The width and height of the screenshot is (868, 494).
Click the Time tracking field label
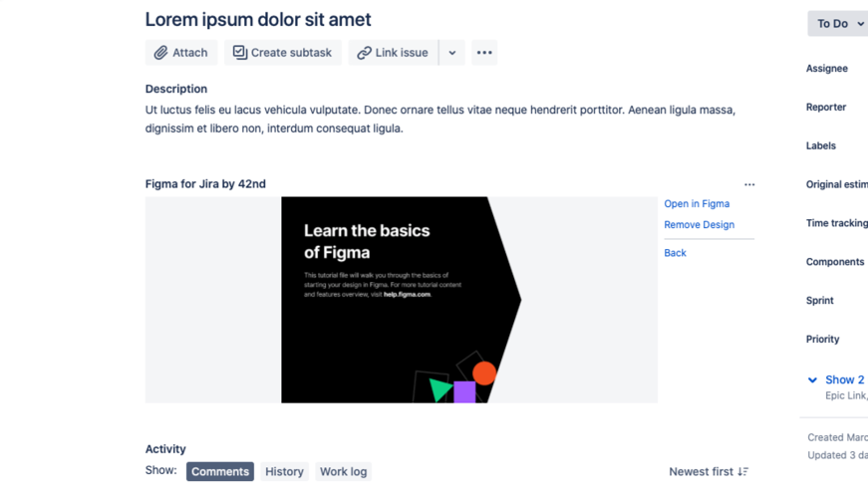836,223
